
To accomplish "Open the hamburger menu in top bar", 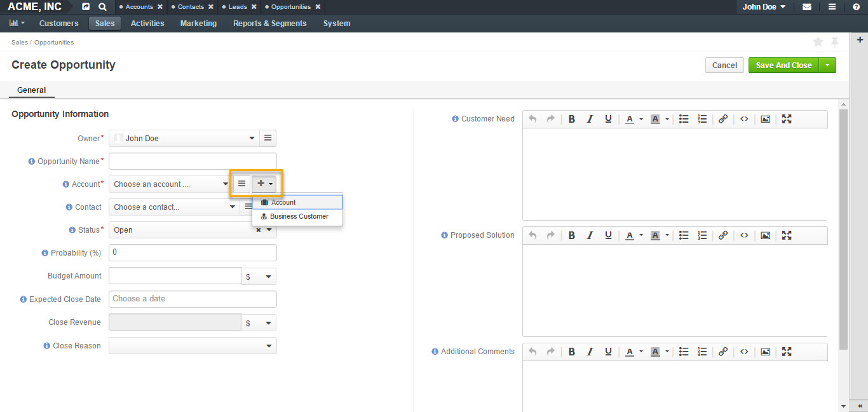I will pyautogui.click(x=832, y=7).
